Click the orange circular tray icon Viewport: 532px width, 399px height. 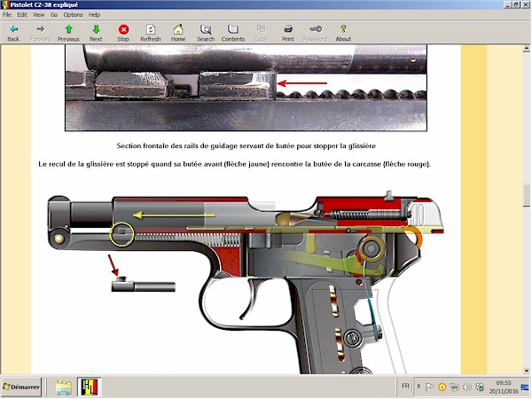pos(442,387)
